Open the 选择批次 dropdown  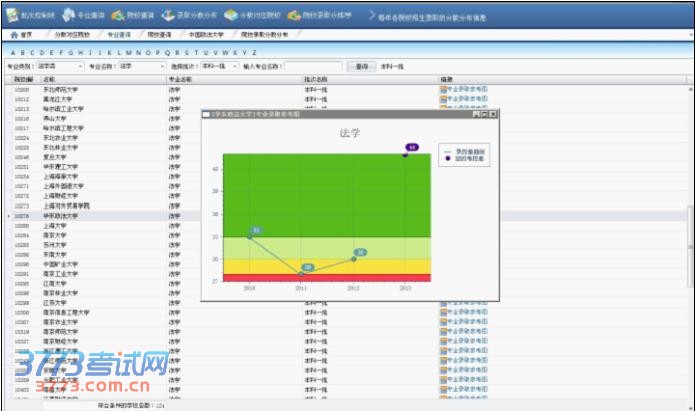coord(233,66)
